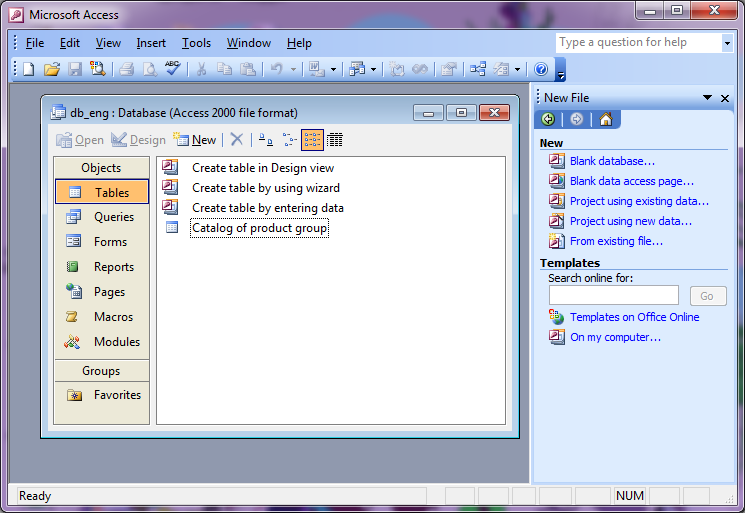Click the Code toolbar icon

click(397, 69)
